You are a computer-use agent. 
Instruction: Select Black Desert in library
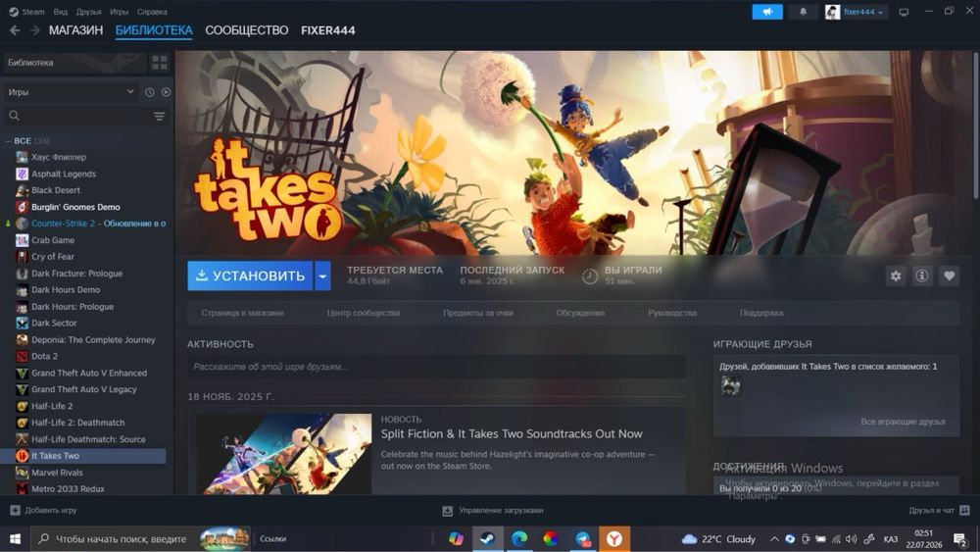(56, 190)
